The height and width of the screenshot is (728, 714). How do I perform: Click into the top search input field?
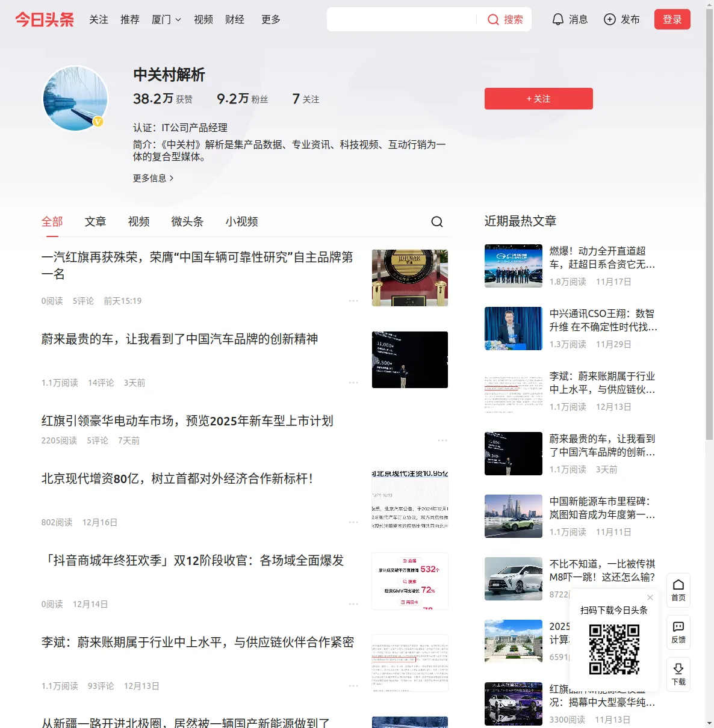tap(402, 19)
